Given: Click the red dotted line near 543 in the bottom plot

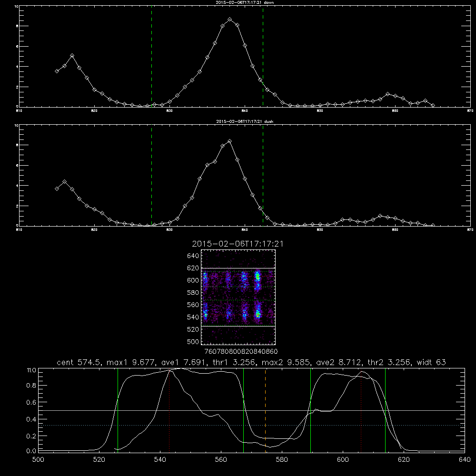Looking at the screenshot, I should click(x=169, y=411).
